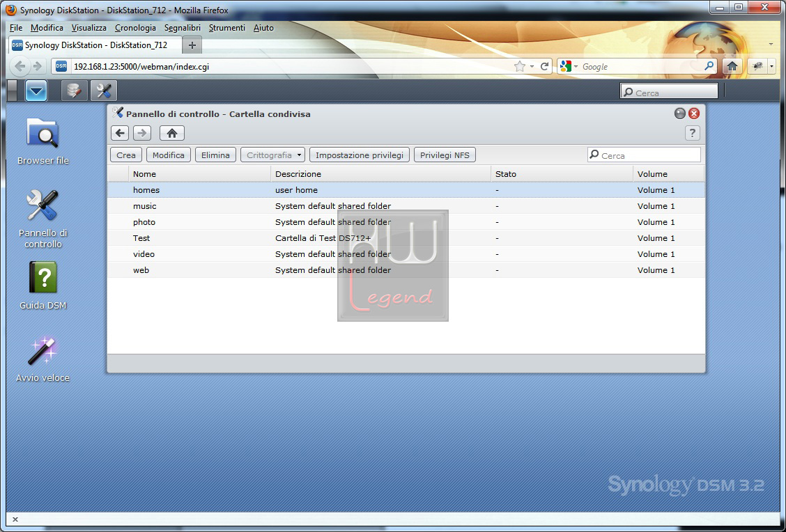Viewport: 786px width, 532px height.
Task: Click the storage manager icon in DSM taskbar
Action: 74,91
